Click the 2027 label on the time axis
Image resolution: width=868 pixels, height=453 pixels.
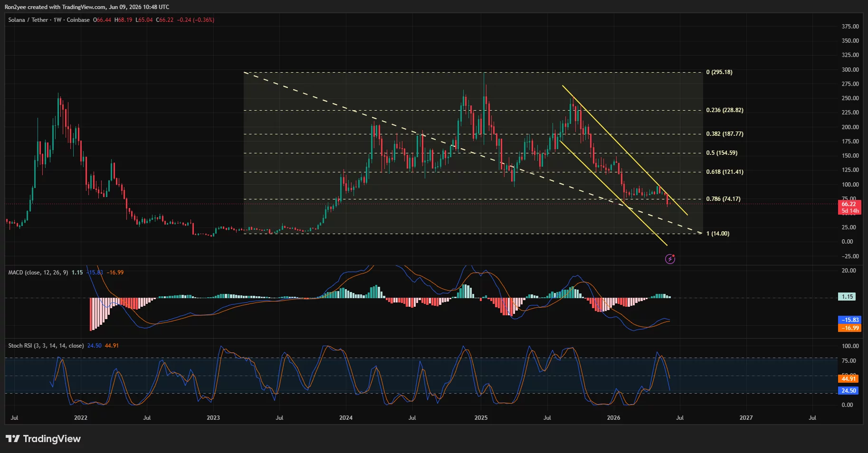point(746,418)
